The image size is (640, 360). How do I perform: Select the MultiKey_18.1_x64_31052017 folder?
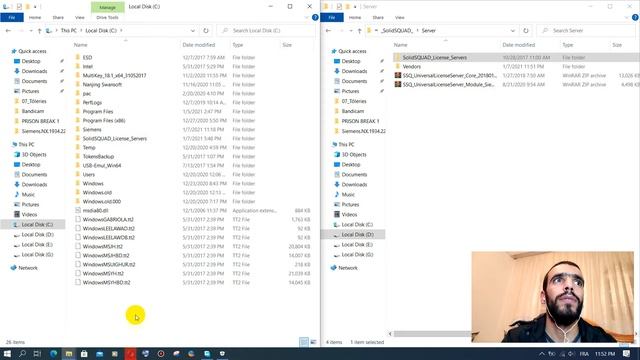(114, 76)
